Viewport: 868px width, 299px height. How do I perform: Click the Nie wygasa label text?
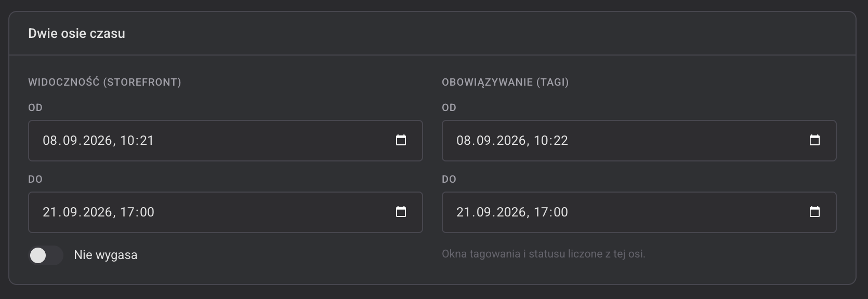click(x=106, y=255)
